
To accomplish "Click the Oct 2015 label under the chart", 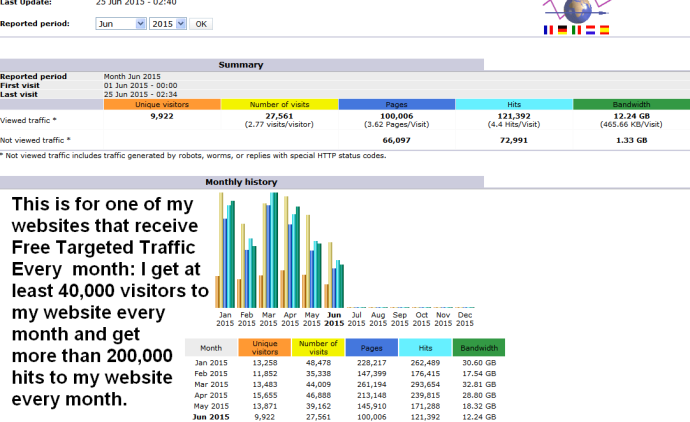I will [x=422, y=319].
